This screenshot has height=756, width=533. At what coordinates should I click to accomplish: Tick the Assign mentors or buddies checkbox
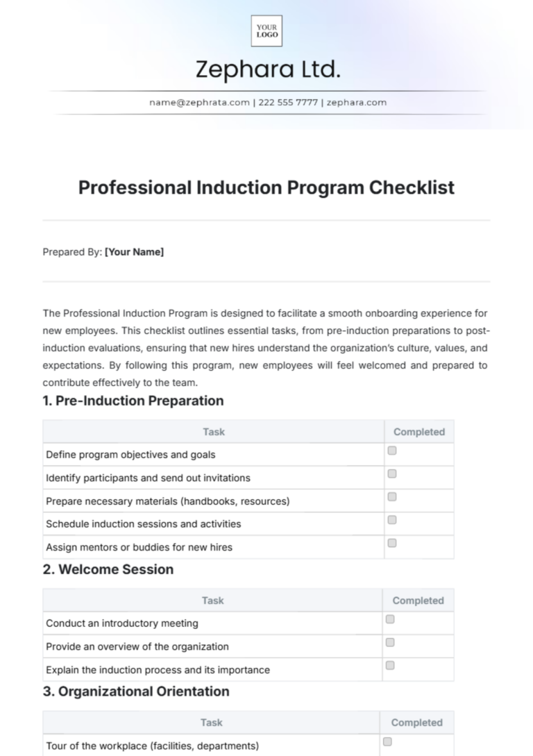(392, 543)
